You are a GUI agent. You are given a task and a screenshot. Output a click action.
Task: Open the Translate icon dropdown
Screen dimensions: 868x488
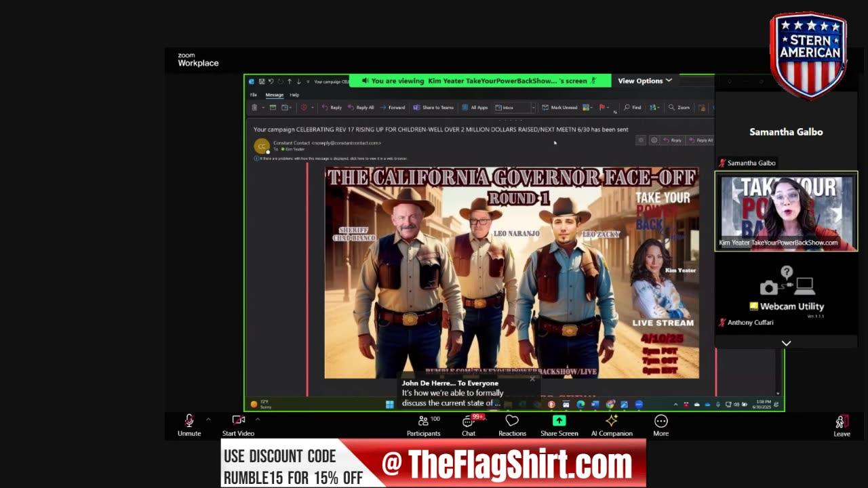654,107
